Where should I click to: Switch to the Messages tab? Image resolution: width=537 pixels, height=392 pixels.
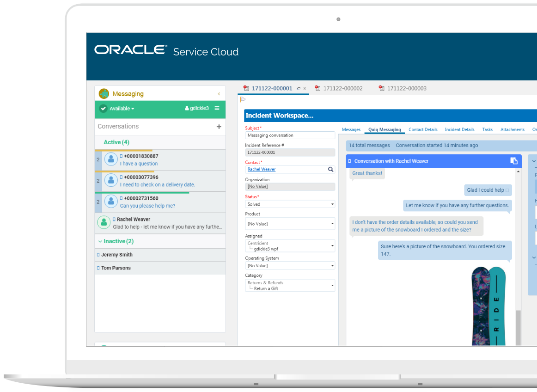click(x=351, y=129)
